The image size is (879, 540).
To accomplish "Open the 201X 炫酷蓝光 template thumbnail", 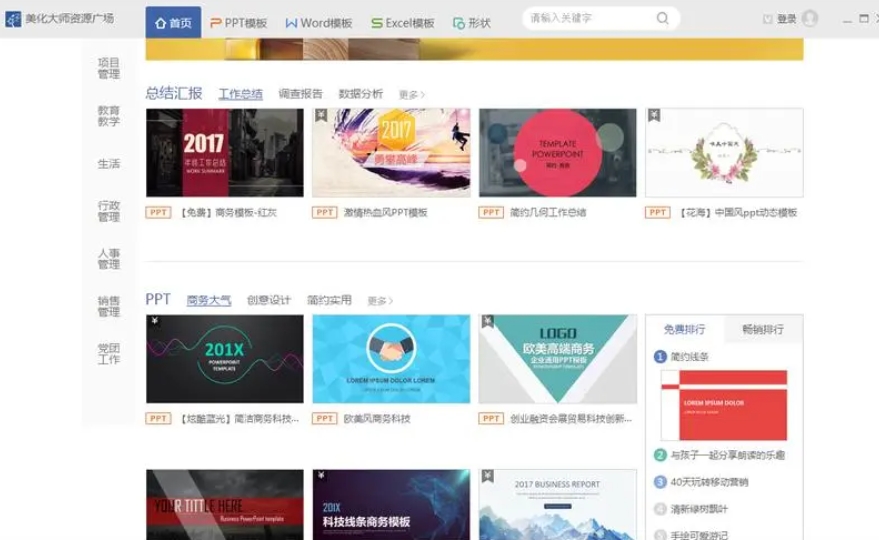I will (x=225, y=359).
